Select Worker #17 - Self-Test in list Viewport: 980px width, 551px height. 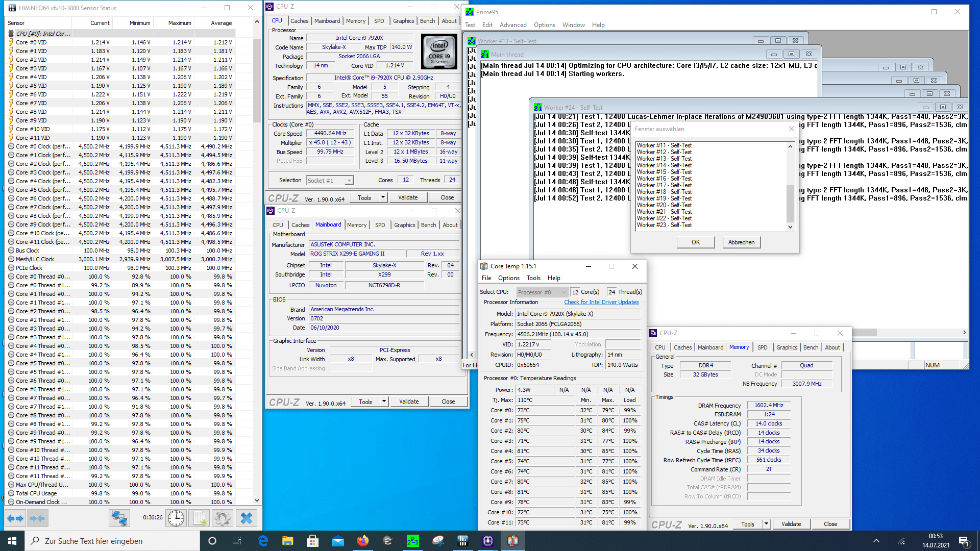point(664,185)
